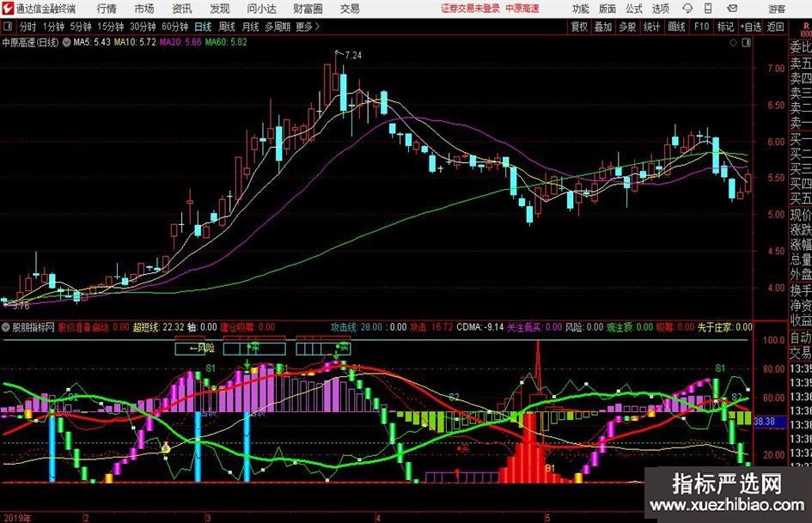Click the 返回 back button
The image size is (812, 523).
[775, 27]
